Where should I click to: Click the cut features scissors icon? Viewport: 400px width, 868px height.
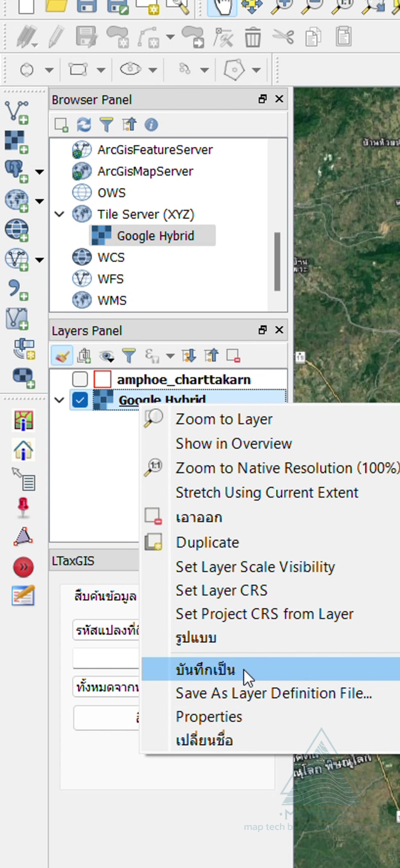coord(283,37)
